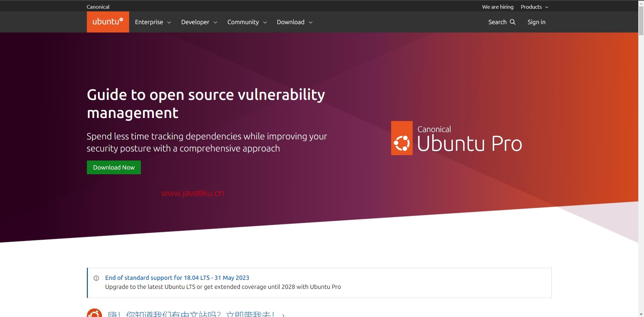Open the Enterprise menu

tap(153, 22)
